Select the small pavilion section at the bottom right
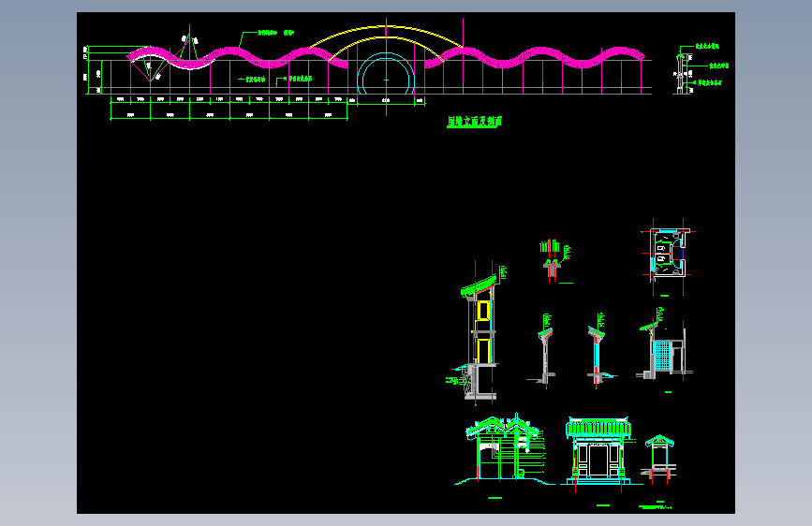 [x=658, y=459]
